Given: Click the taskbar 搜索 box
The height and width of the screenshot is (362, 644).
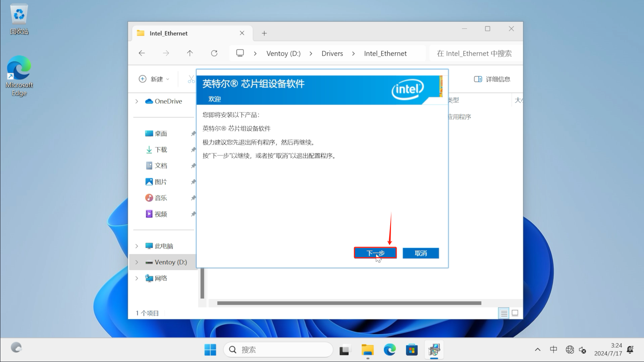Looking at the screenshot, I should 278,350.
